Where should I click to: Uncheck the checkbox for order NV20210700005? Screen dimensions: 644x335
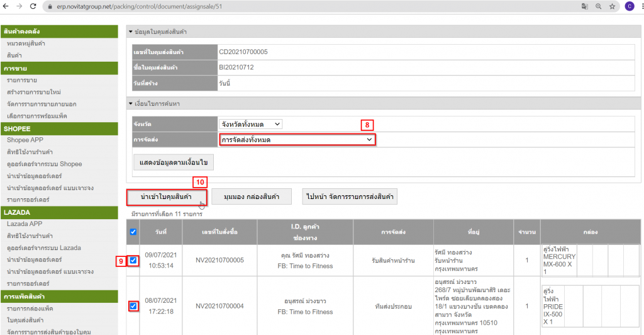[x=134, y=260]
